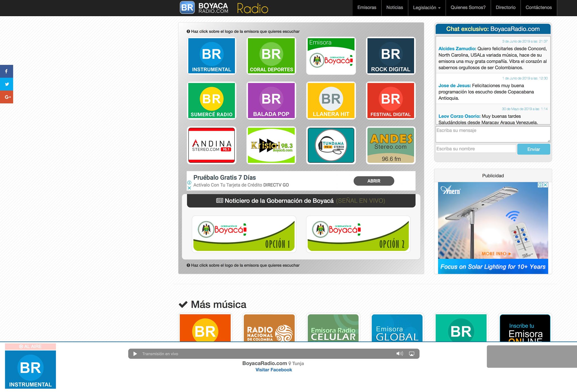Share on Facebook via side button
This screenshot has height=392, width=577.
[6, 71]
